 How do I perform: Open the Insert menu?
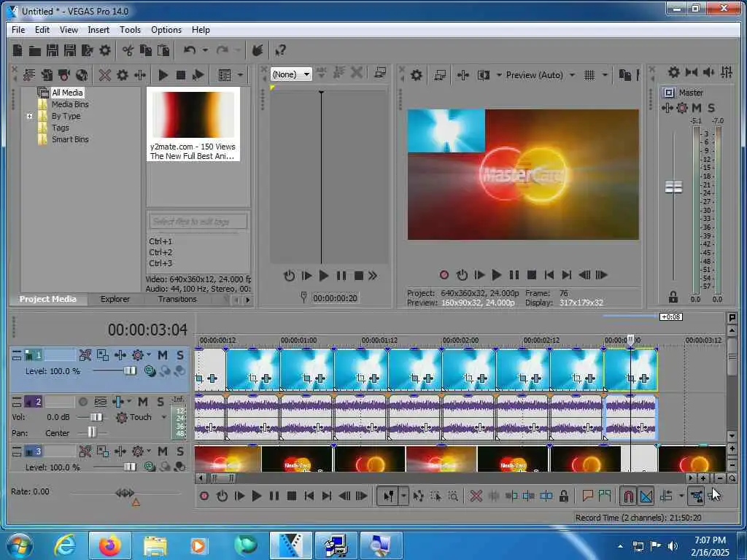tap(98, 29)
